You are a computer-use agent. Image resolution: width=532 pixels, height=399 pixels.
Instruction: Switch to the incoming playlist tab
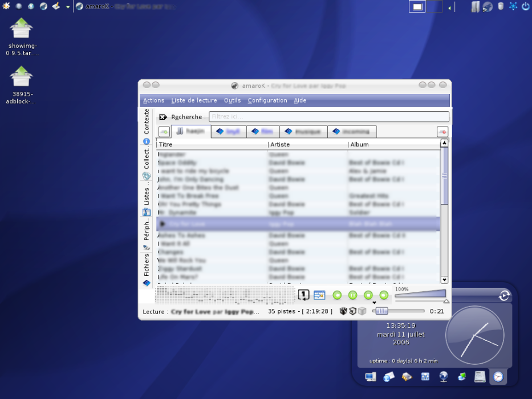click(352, 132)
